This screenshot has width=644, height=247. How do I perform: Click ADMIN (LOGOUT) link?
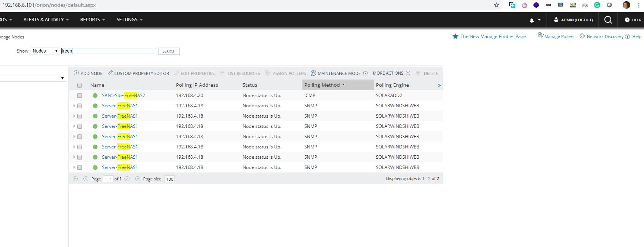tap(573, 20)
